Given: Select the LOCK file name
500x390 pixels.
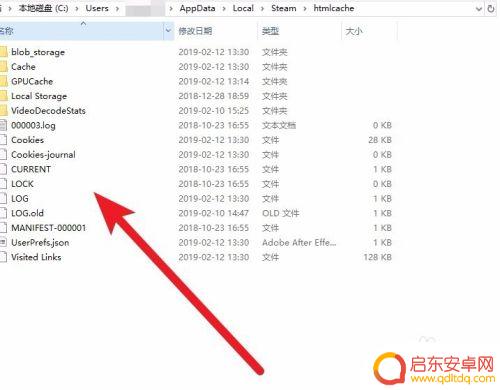Looking at the screenshot, I should [22, 184].
